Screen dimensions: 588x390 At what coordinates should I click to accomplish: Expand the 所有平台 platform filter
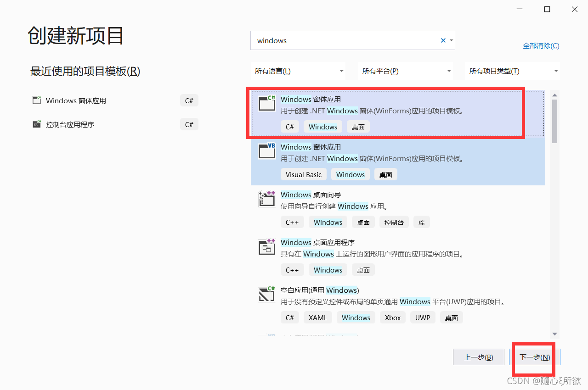(x=406, y=71)
